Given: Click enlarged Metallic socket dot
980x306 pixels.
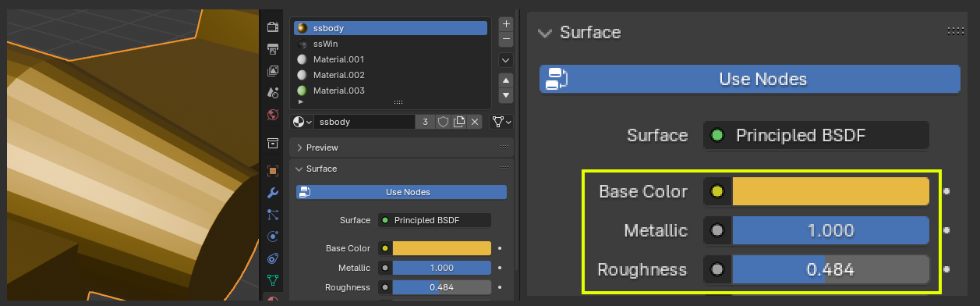Looking at the screenshot, I should coord(717,231).
